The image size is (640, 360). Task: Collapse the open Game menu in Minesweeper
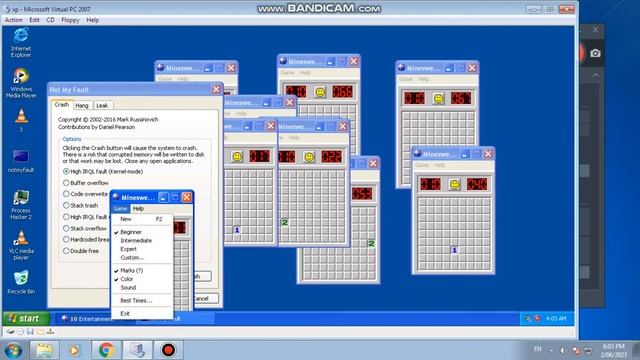click(120, 209)
